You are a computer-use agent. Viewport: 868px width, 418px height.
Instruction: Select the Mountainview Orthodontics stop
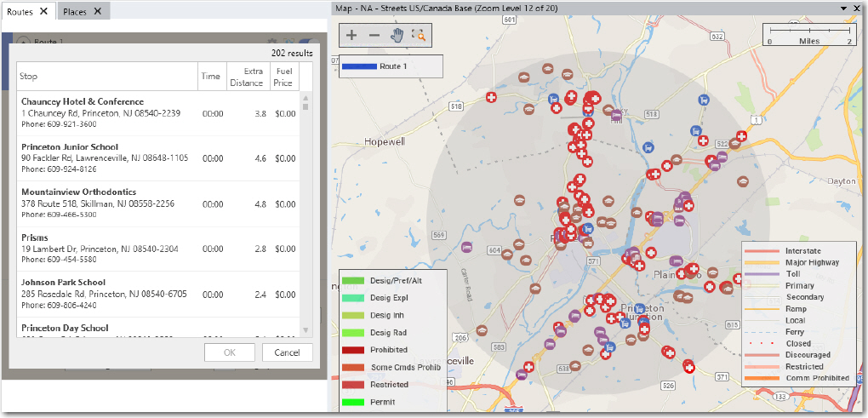[x=78, y=192]
